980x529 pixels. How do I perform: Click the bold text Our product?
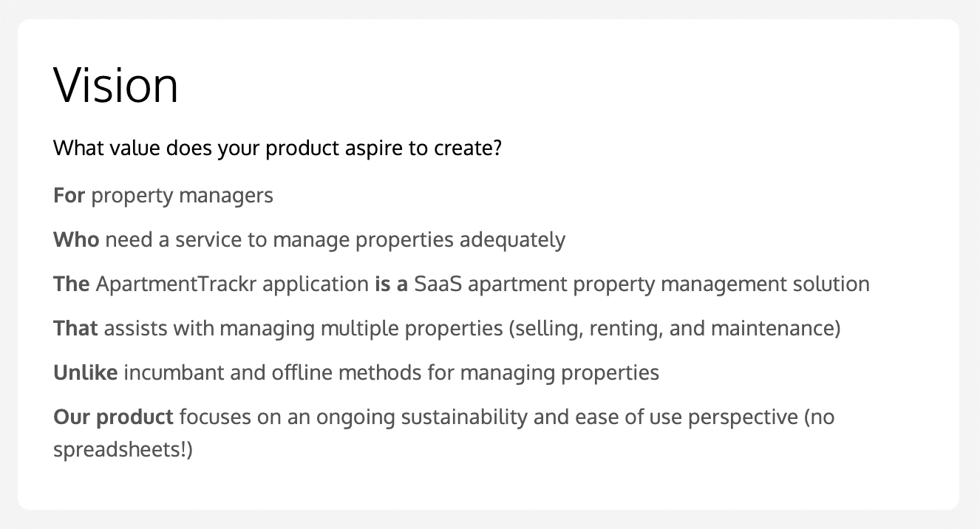(113, 417)
